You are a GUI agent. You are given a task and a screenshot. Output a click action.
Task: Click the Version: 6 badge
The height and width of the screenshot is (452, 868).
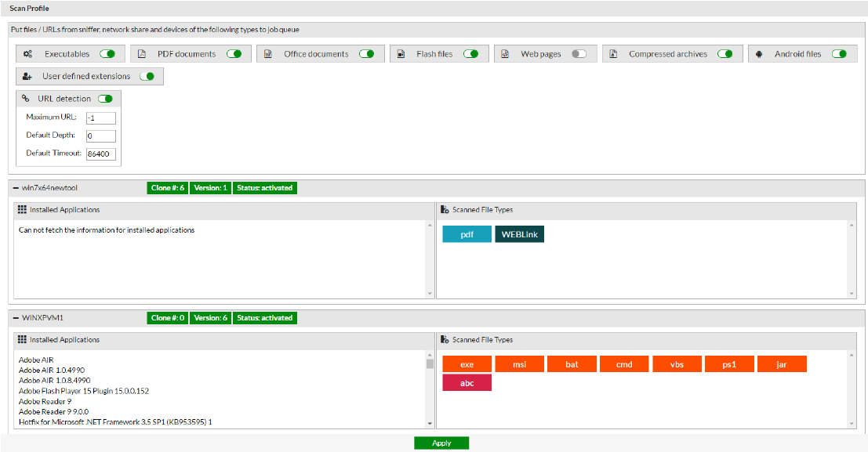coord(210,318)
